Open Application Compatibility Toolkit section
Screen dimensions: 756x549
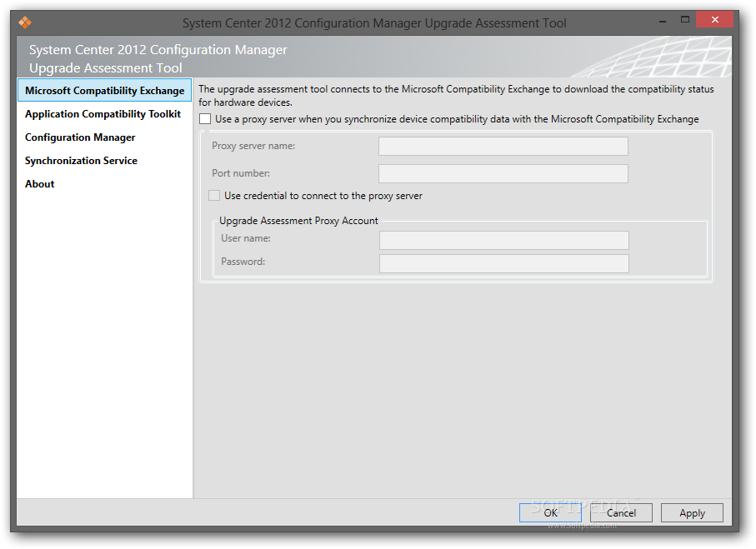point(103,114)
